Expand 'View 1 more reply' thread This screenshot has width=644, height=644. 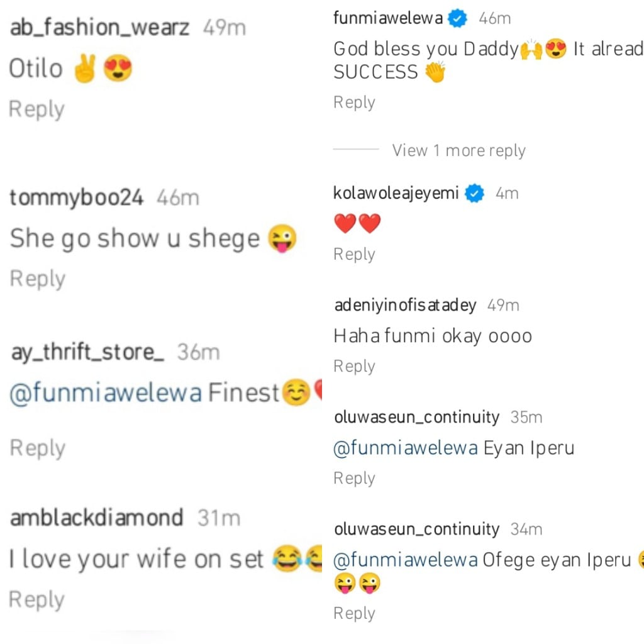(458, 151)
